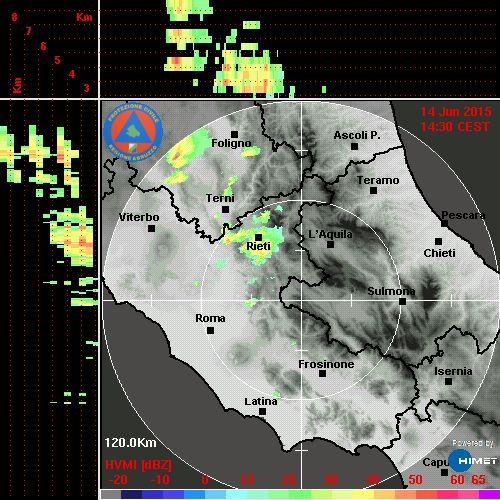Click the gray swatch of the color bar

111,494
